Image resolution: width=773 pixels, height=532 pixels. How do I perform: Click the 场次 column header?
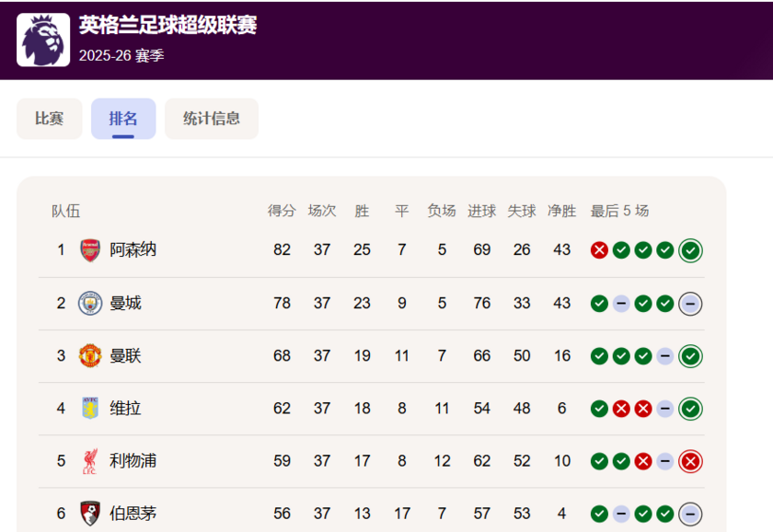(x=322, y=211)
